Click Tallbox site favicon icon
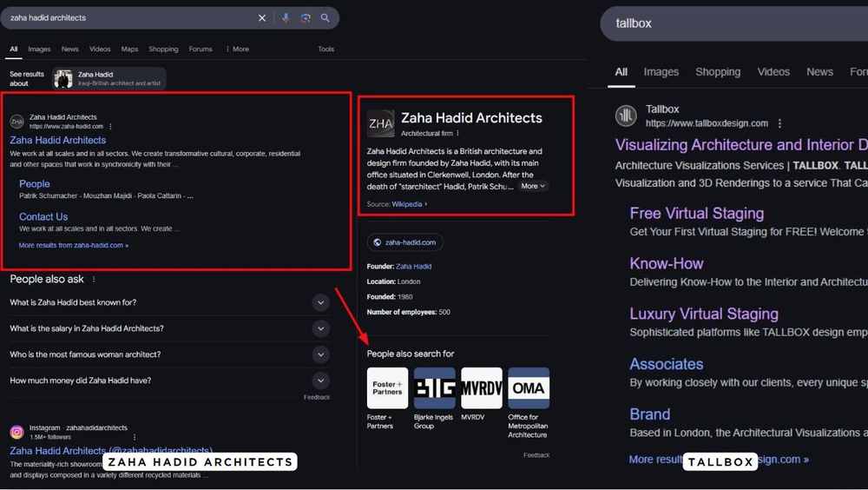This screenshot has width=868, height=490. click(x=626, y=116)
